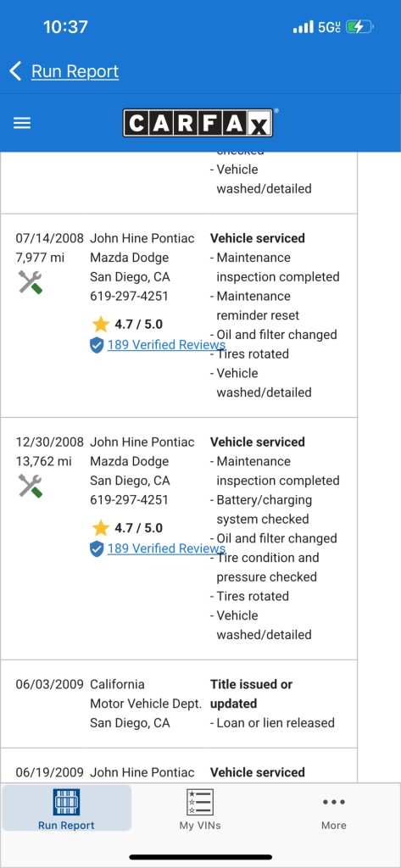Select the Run Report bottom tab
The height and width of the screenshot is (868, 401).
coord(66,808)
